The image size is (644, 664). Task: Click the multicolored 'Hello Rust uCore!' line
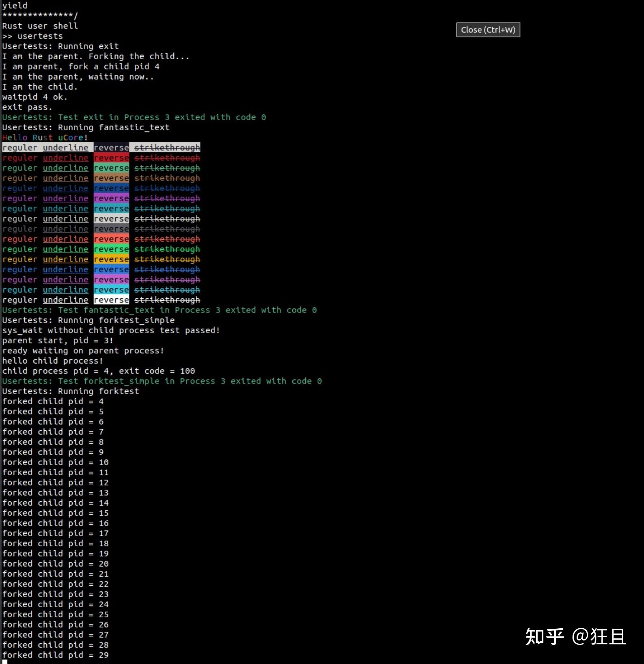tap(45, 138)
